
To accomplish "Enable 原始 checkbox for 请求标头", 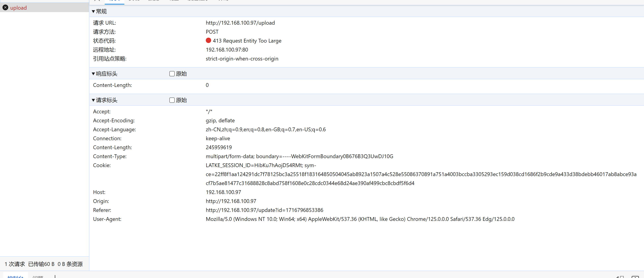I will coord(172,100).
